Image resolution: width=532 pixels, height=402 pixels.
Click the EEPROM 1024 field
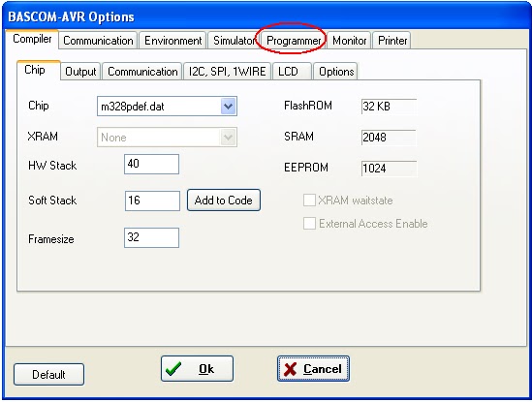(389, 169)
